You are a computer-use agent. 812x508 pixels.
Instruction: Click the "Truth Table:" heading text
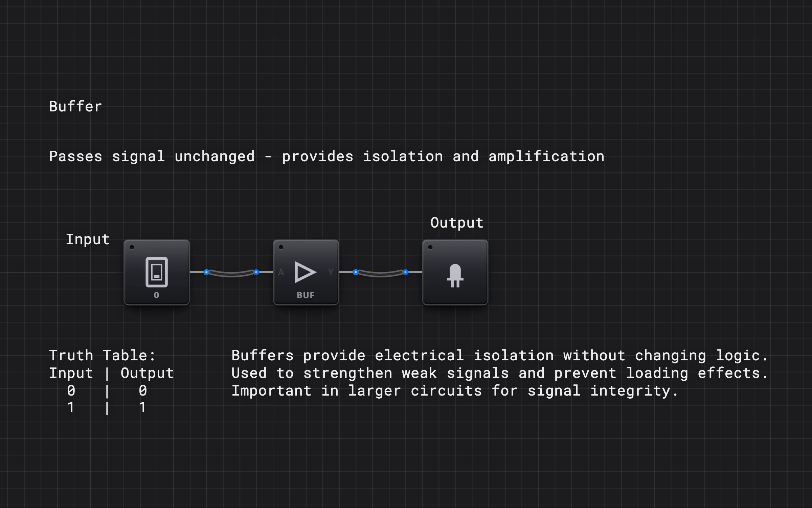tap(102, 355)
